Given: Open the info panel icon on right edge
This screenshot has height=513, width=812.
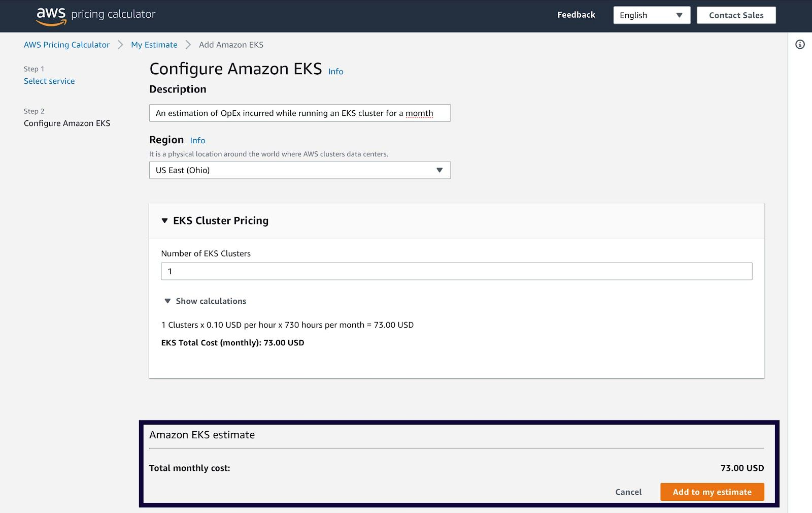Looking at the screenshot, I should [x=800, y=45].
